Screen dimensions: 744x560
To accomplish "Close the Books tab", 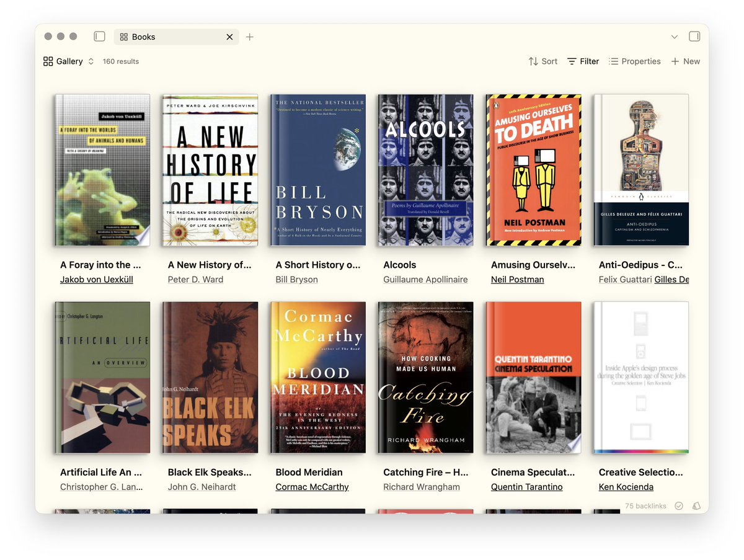I will pyautogui.click(x=229, y=37).
